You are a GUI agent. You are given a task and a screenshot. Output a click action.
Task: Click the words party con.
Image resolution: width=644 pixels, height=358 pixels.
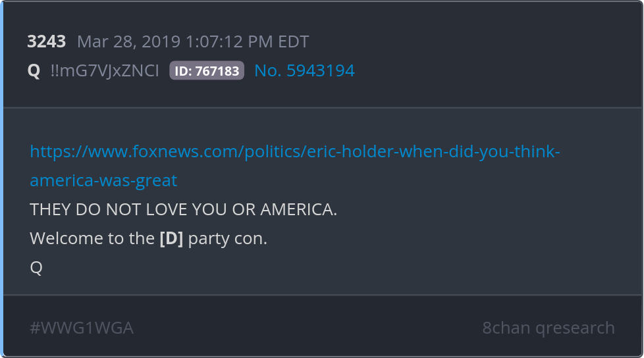point(228,238)
